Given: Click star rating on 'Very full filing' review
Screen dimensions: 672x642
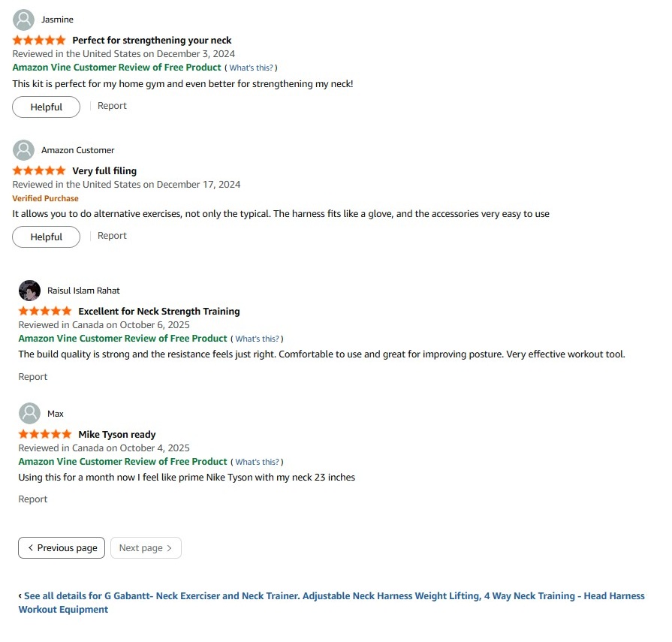Looking at the screenshot, I should click(x=39, y=171).
